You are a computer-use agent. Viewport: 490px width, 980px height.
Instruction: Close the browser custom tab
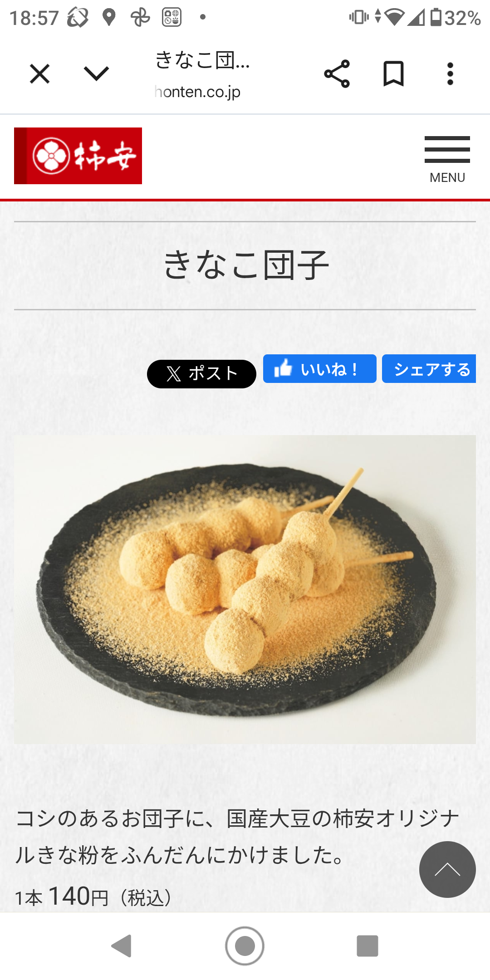(39, 74)
